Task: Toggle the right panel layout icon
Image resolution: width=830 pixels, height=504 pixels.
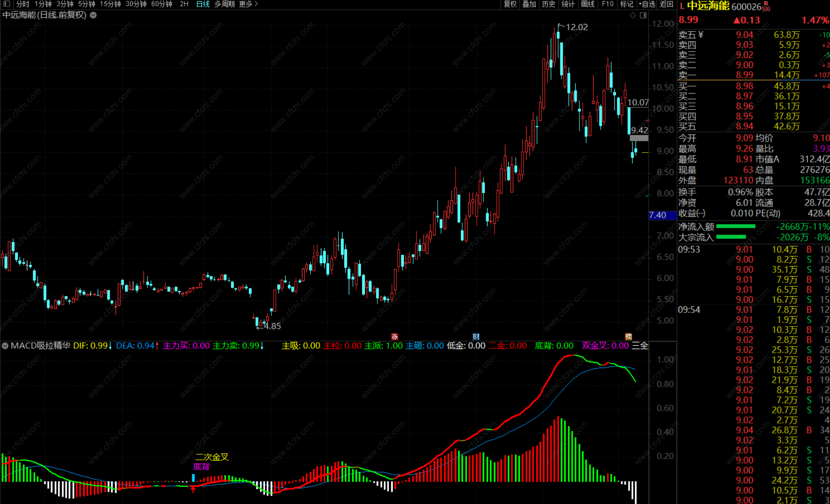Action: 643,15
